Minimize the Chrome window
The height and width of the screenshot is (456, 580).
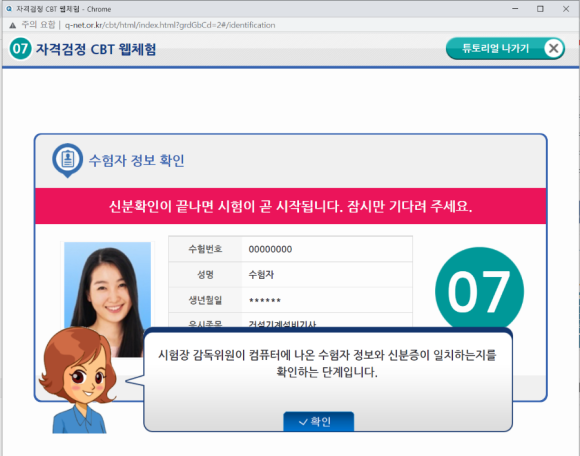point(515,9)
